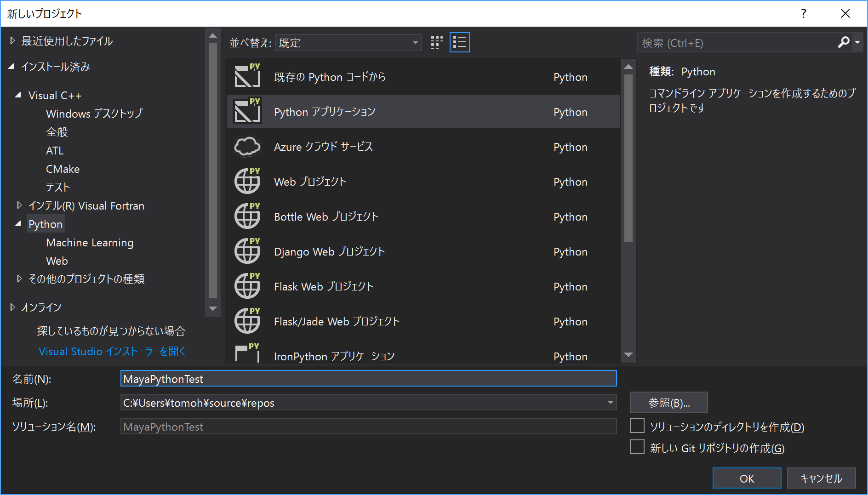868x495 pixels.
Task: Click the Web プロジェクト globe icon
Action: pyautogui.click(x=247, y=181)
